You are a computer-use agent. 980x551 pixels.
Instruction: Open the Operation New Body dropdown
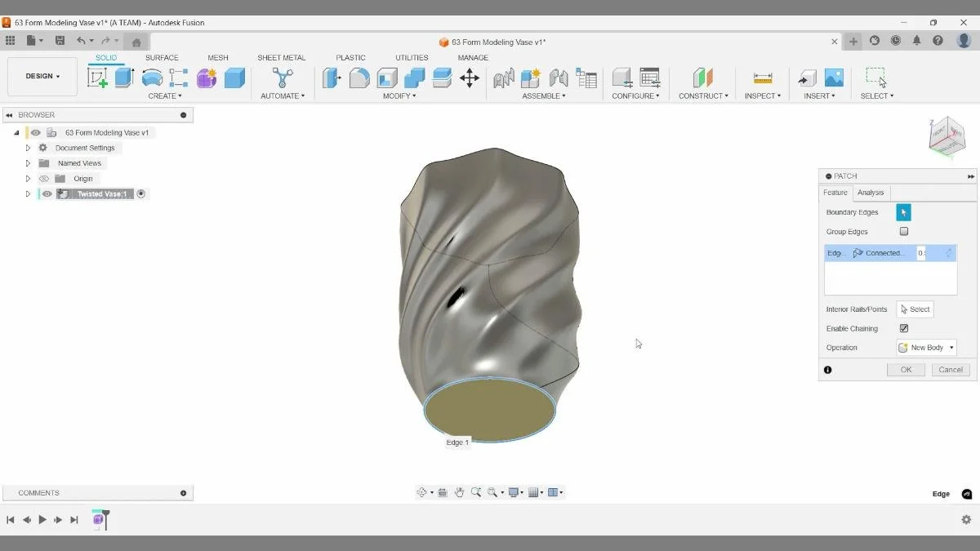(x=926, y=347)
